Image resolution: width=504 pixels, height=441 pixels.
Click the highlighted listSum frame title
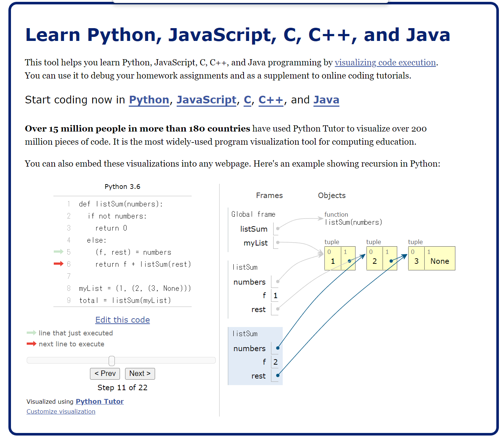point(245,334)
